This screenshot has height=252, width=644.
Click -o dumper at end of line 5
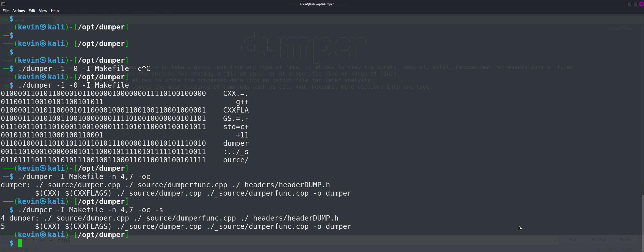(x=332, y=227)
